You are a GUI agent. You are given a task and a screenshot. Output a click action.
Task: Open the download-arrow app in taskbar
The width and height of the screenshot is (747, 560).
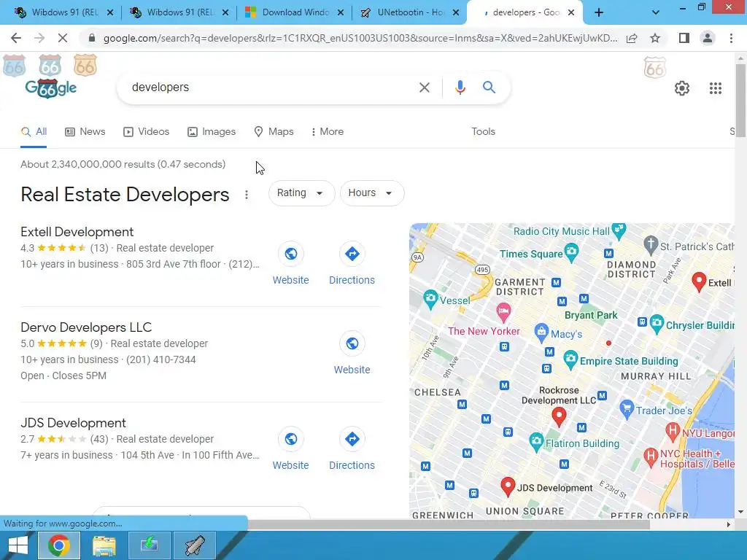pyautogui.click(x=149, y=545)
